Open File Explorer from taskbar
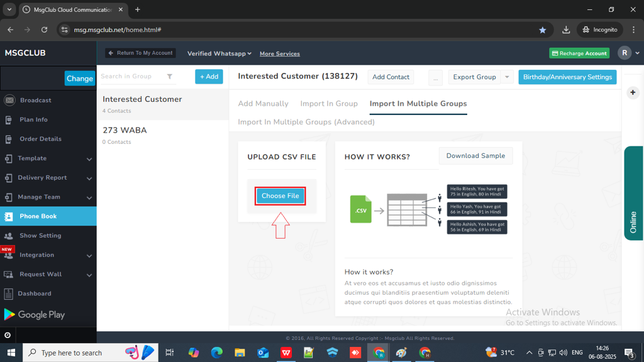 [x=240, y=353]
